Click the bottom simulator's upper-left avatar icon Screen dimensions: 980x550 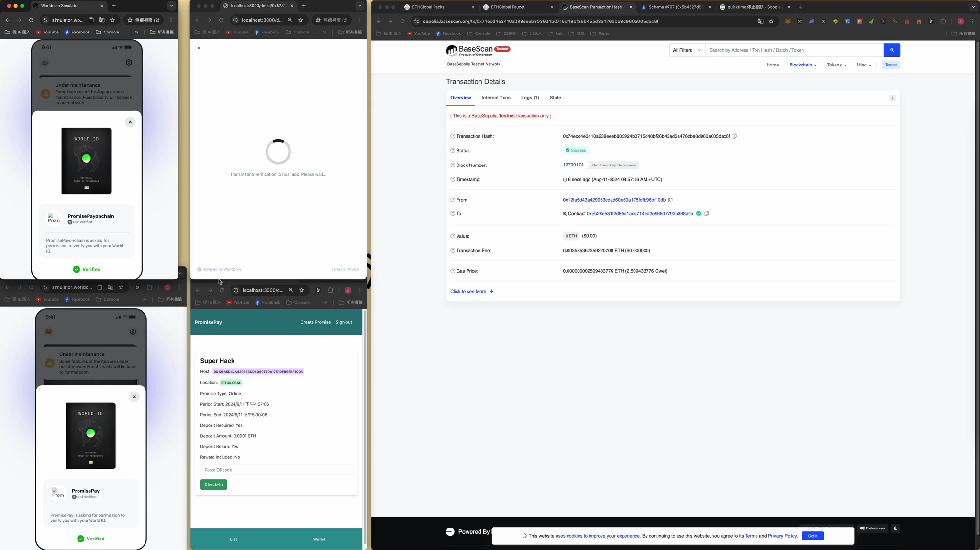(49, 332)
